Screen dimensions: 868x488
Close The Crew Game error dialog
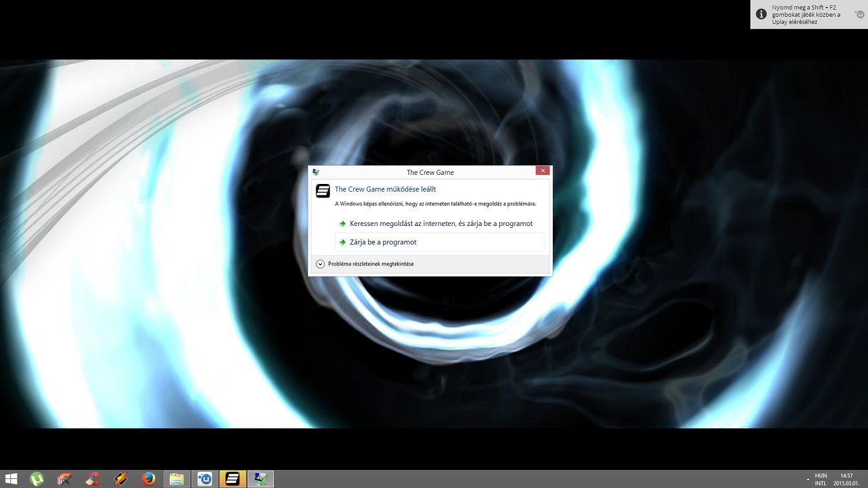(x=542, y=170)
